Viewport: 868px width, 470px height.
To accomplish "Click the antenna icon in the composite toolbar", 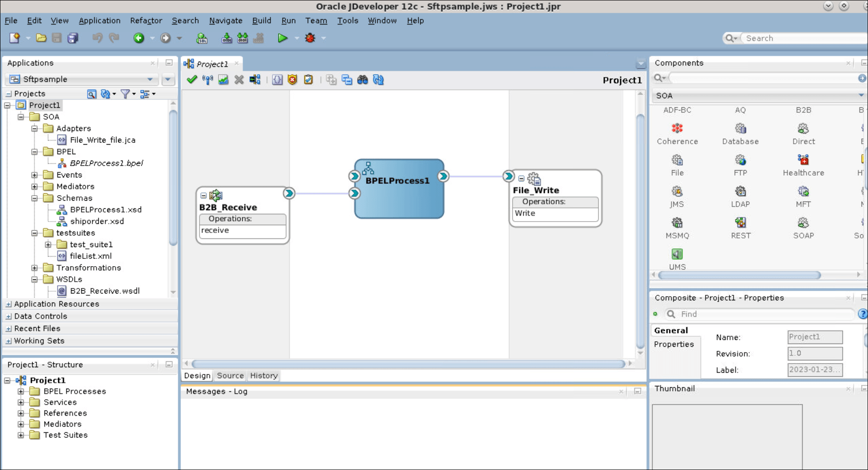I will pyautogui.click(x=208, y=80).
